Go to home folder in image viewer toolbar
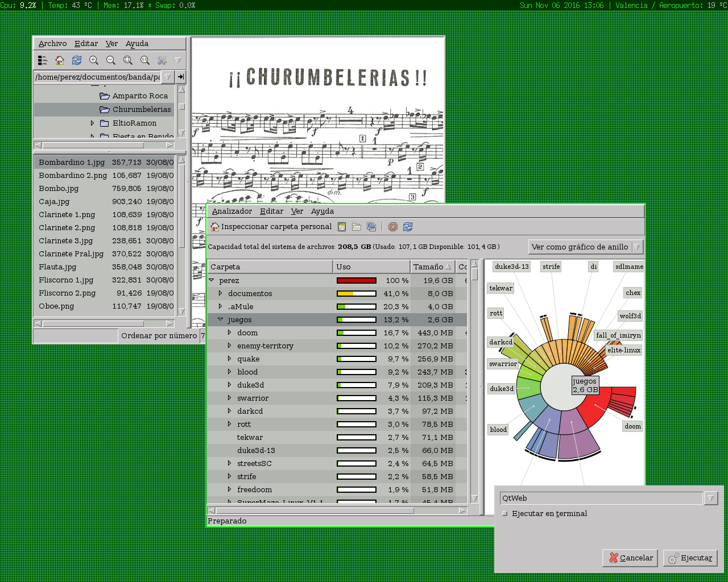Image resolution: width=728 pixels, height=582 pixels. [x=60, y=60]
